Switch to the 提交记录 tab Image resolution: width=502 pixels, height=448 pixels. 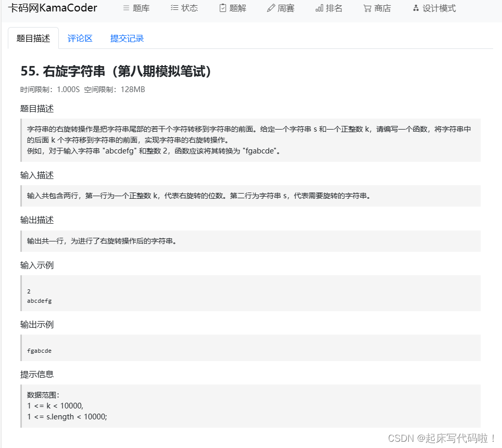tap(127, 39)
